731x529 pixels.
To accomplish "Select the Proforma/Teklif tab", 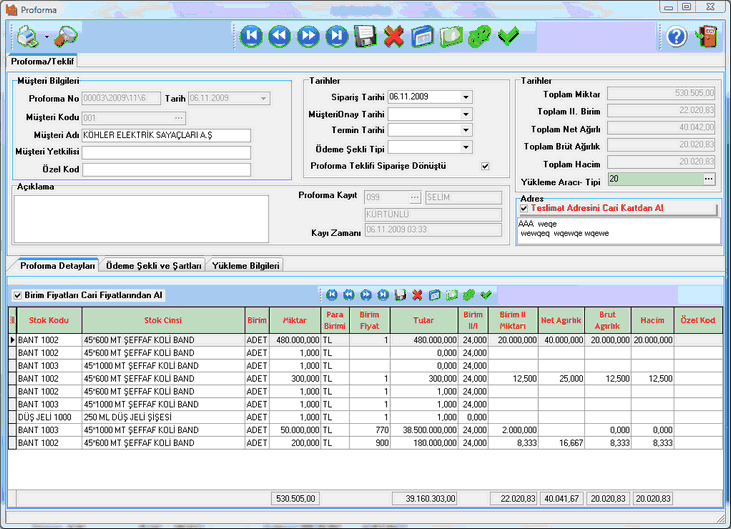I will point(42,62).
